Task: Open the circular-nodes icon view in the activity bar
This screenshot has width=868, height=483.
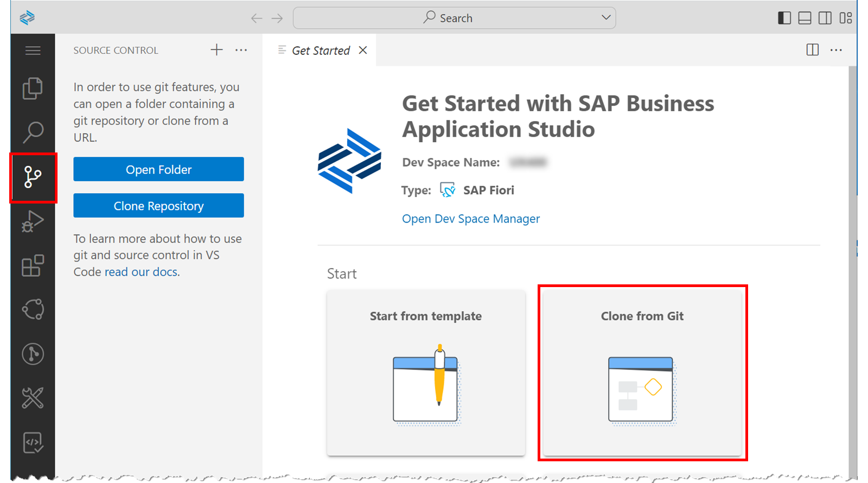Action: click(33, 309)
